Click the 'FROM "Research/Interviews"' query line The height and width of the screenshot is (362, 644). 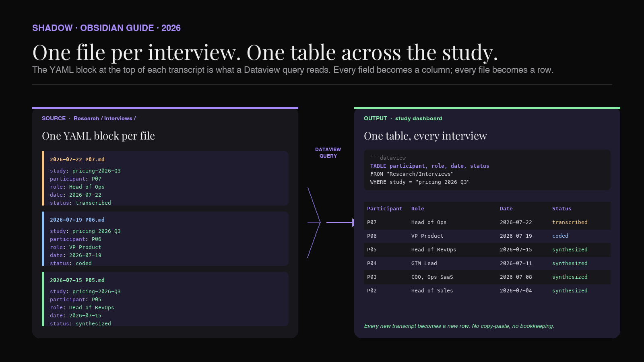click(412, 174)
